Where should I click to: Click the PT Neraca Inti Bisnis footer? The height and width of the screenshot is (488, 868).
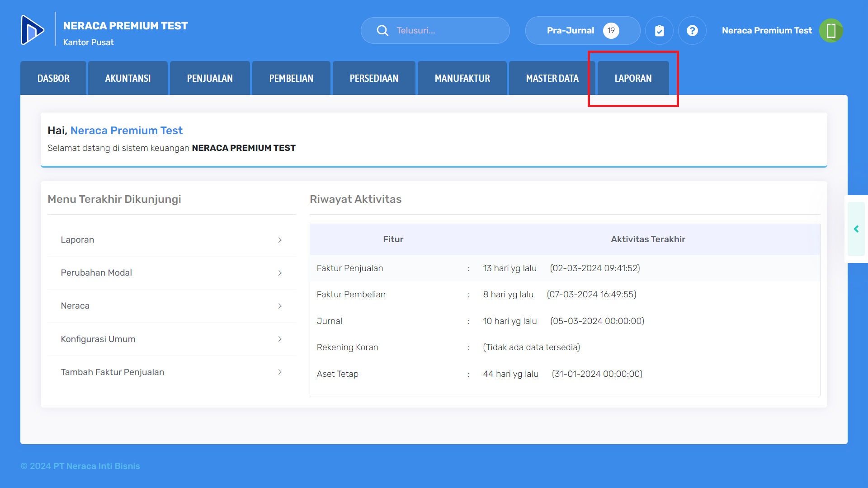point(97,466)
